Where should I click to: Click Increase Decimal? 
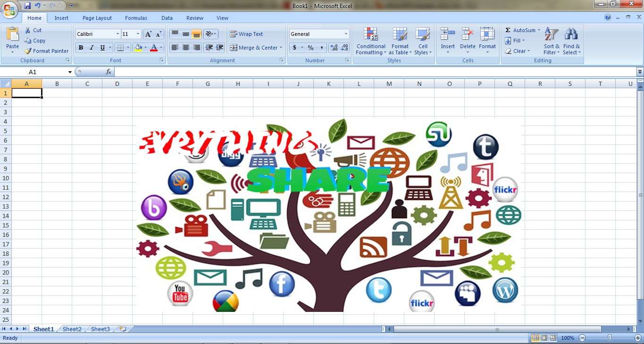click(x=334, y=48)
